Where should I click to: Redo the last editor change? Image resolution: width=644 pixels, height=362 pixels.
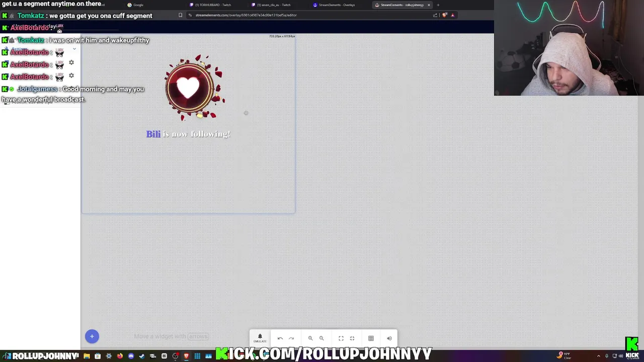click(x=291, y=338)
